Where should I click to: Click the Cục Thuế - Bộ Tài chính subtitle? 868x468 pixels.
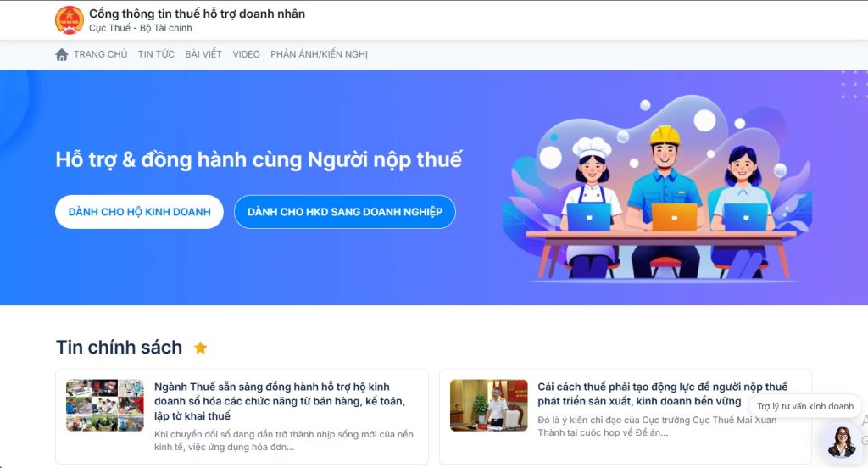141,28
